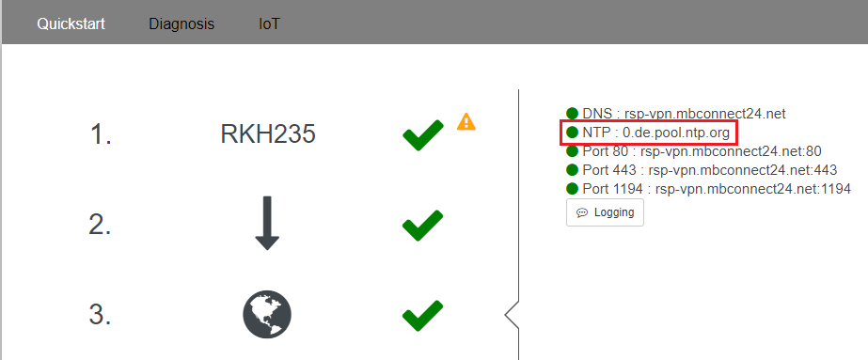Open the Logging button

605,212
